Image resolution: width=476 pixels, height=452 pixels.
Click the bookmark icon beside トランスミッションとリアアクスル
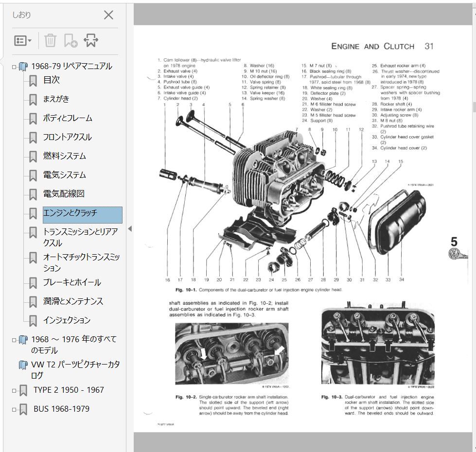33,233
